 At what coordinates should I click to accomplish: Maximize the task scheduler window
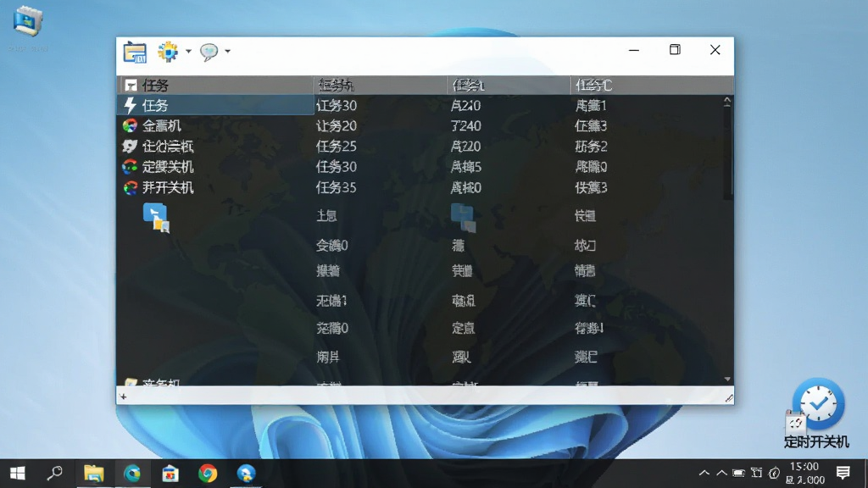[x=675, y=50]
